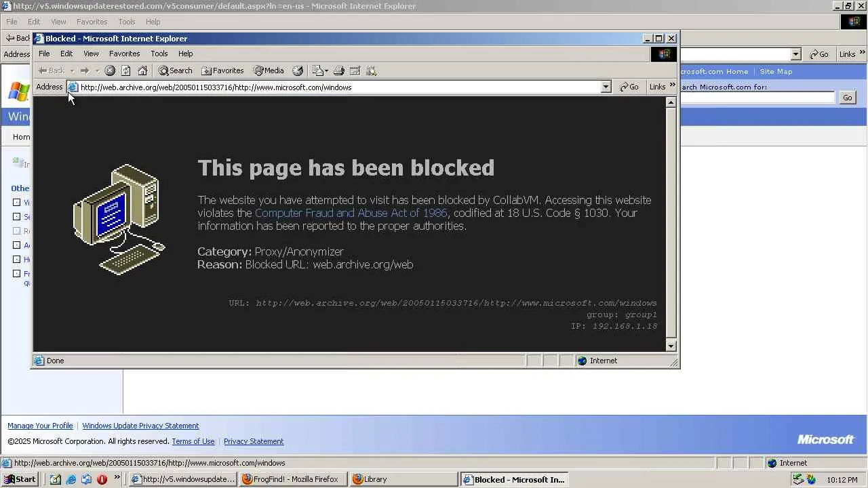Image resolution: width=868 pixels, height=488 pixels.
Task: Open the Search pane in the Blocked window
Action: (176, 70)
